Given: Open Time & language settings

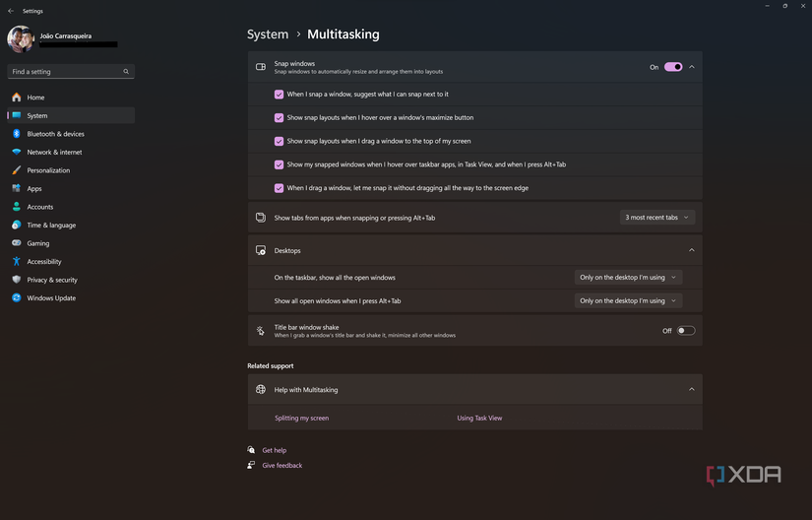Looking at the screenshot, I should coord(51,226).
